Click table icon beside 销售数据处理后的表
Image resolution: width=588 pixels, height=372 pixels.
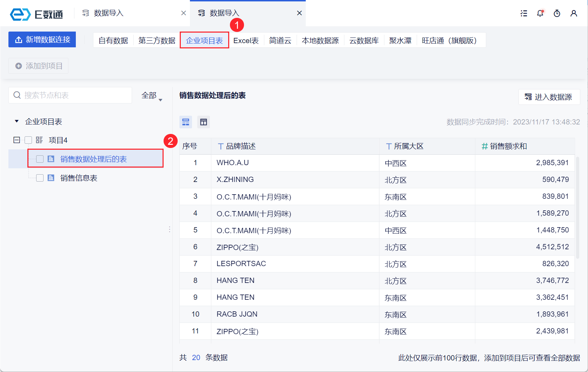coord(51,159)
